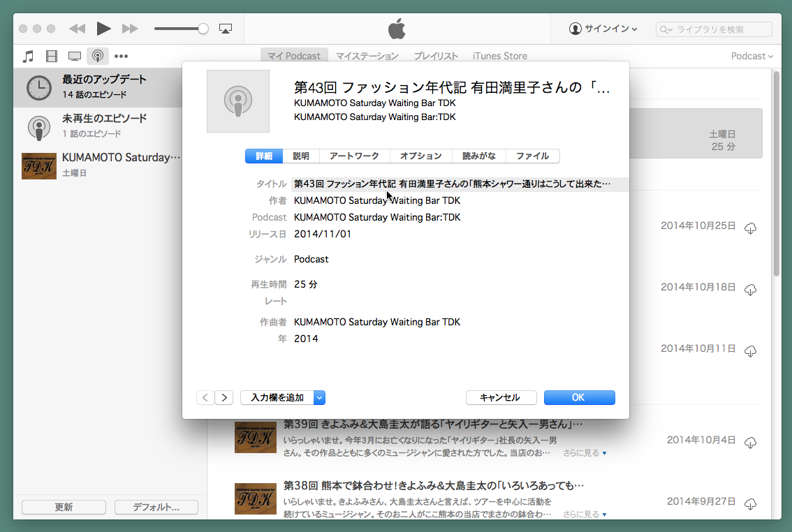792x532 pixels.
Task: Click the キャンセル button
Action: [x=501, y=398]
